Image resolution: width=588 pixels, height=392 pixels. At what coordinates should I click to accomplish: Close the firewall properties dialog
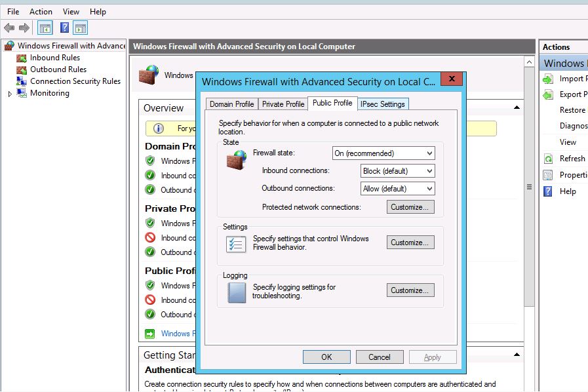pos(452,79)
